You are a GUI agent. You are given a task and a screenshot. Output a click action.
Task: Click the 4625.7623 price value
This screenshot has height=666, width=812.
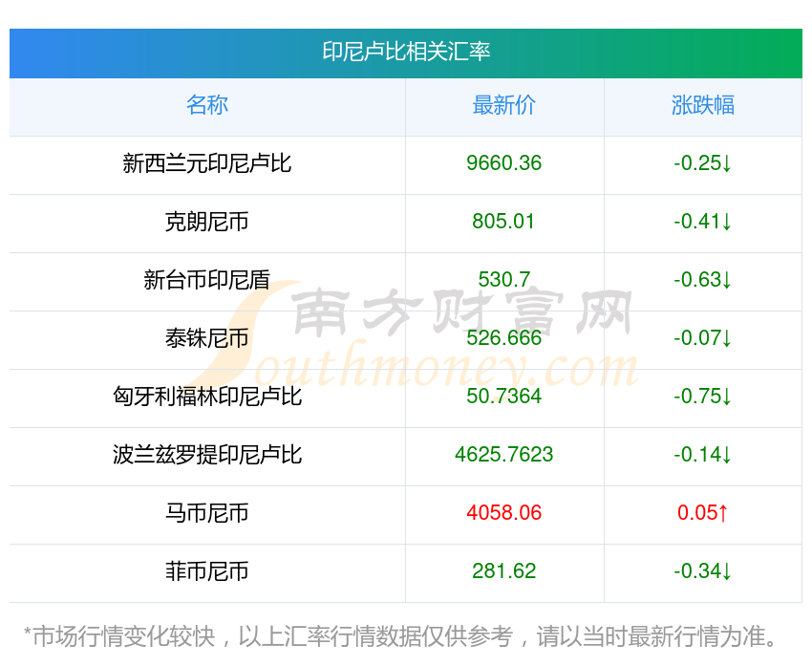click(x=504, y=455)
